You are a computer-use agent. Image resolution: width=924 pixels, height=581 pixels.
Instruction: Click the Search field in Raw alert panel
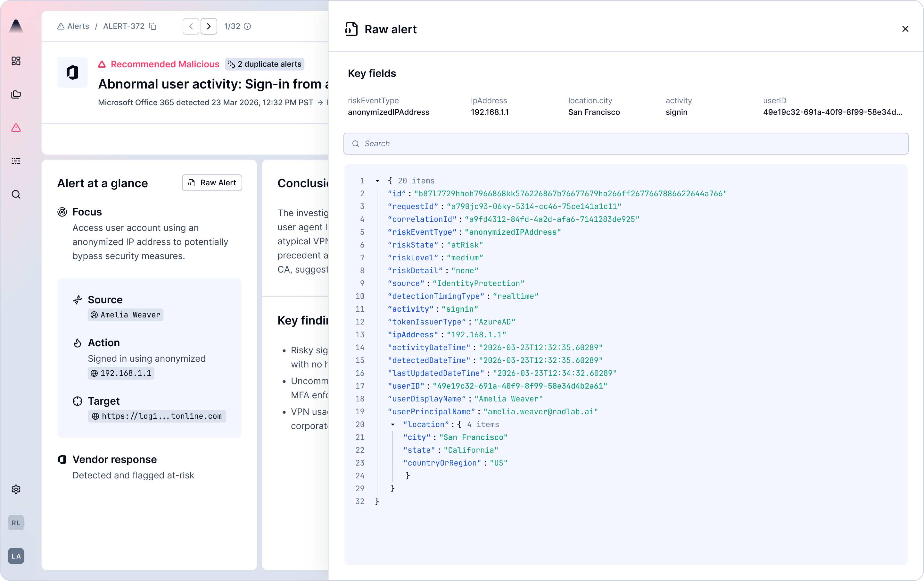tap(625, 144)
